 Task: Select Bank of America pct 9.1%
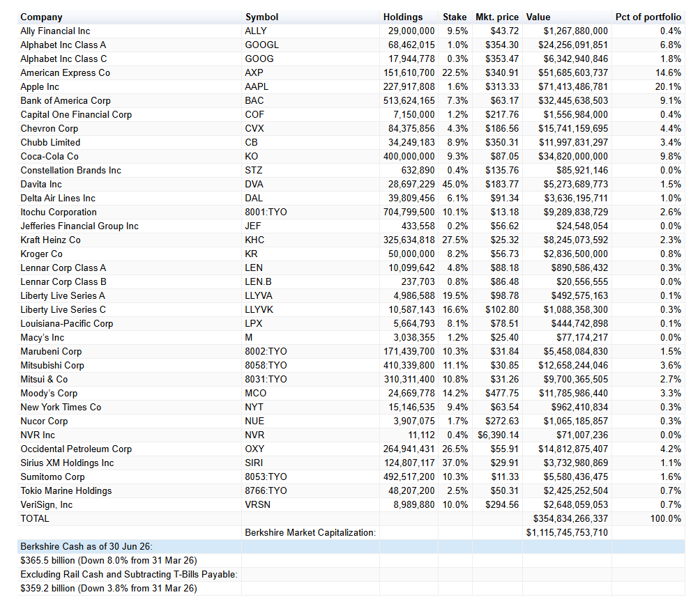(648, 100)
